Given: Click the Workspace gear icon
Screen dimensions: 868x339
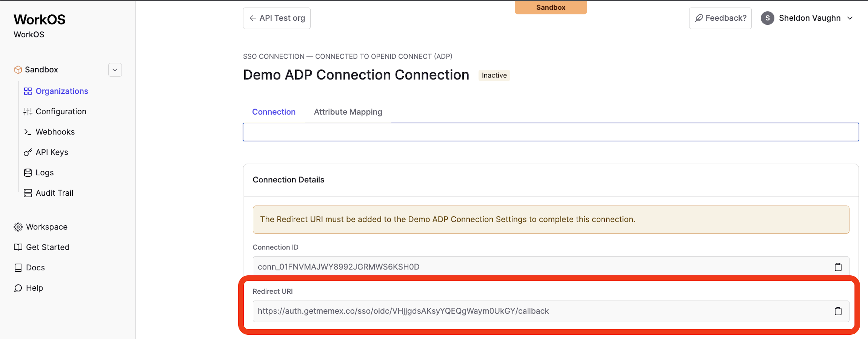Looking at the screenshot, I should point(18,227).
